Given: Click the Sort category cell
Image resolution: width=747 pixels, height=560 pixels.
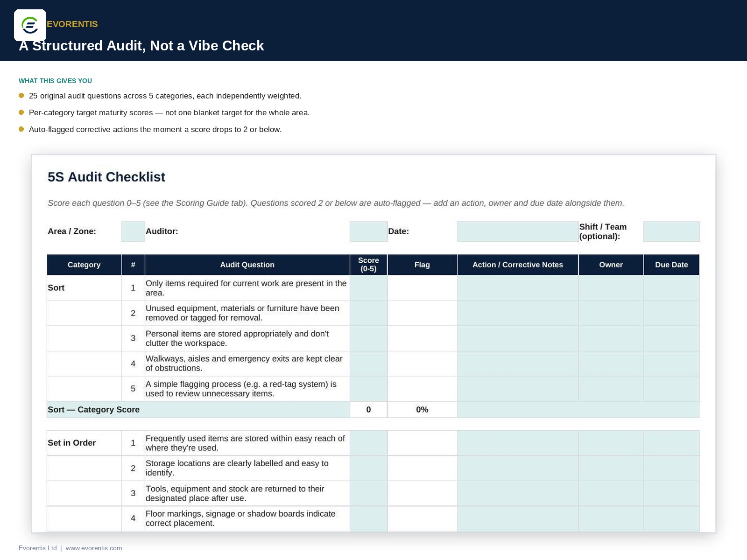Looking at the screenshot, I should tap(84, 288).
